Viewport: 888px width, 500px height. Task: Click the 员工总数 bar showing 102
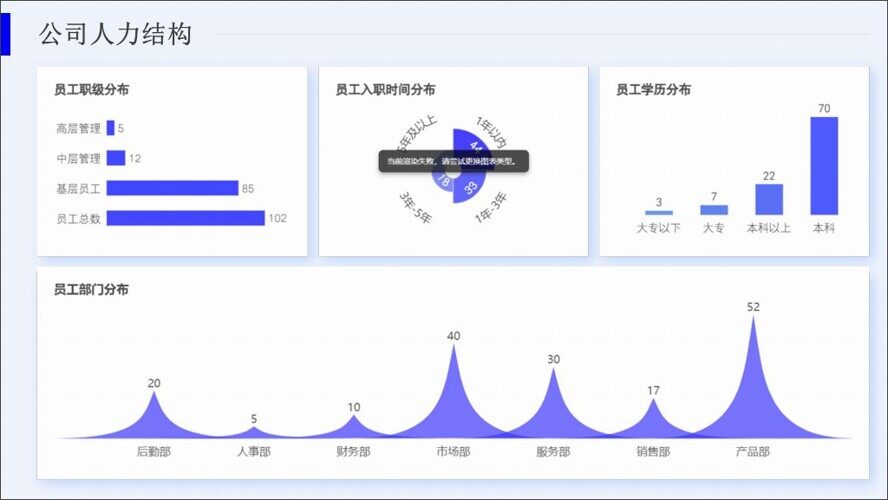click(185, 218)
